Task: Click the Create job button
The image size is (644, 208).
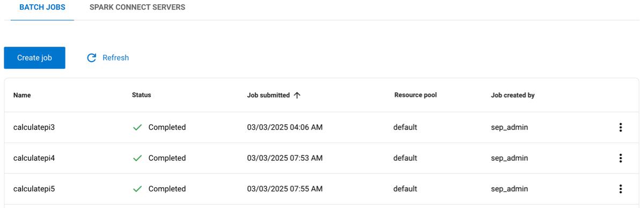Action: (x=34, y=58)
